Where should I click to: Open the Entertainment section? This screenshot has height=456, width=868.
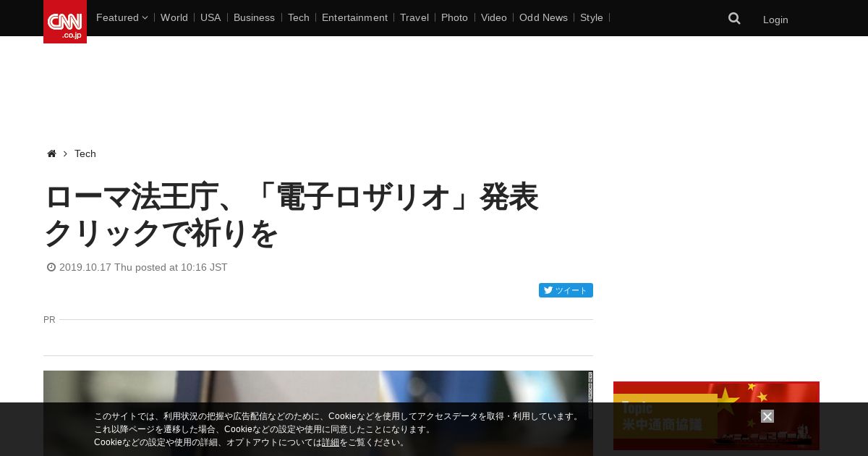pyautogui.click(x=354, y=17)
